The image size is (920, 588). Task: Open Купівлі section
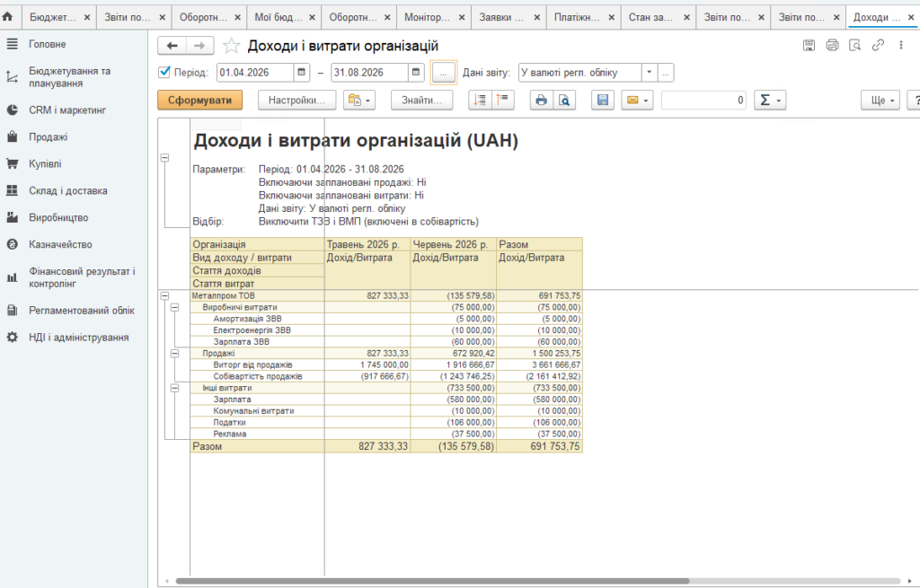(x=45, y=163)
